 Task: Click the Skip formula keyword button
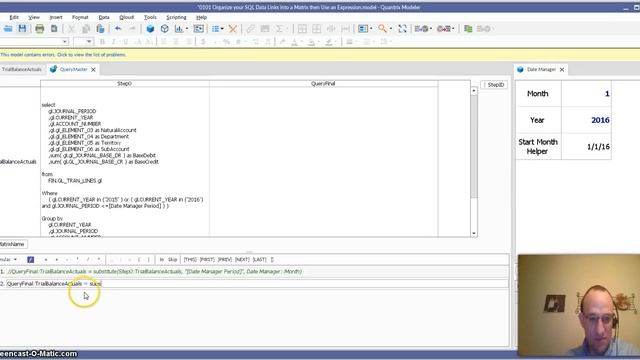(173, 260)
